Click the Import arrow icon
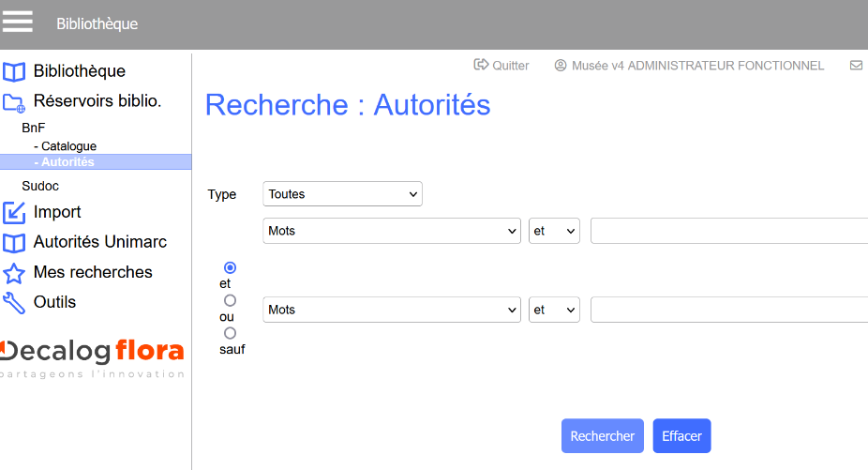The image size is (868, 470). (14, 213)
